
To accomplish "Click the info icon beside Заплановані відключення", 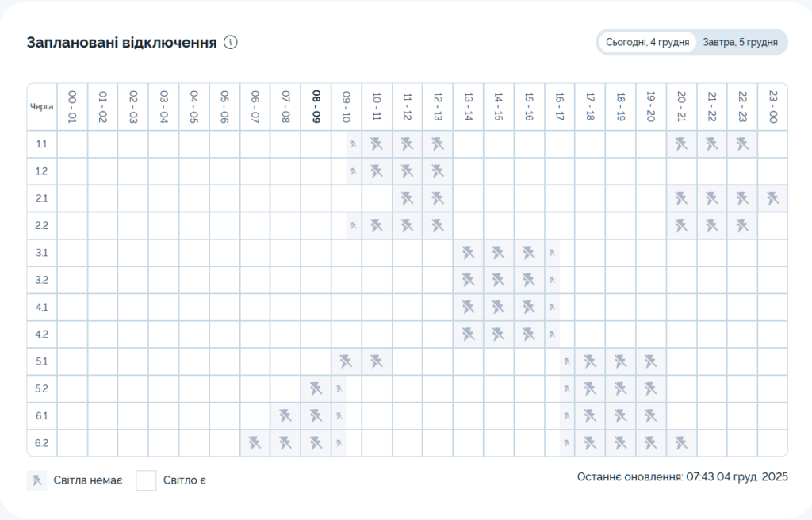I will (x=231, y=42).
